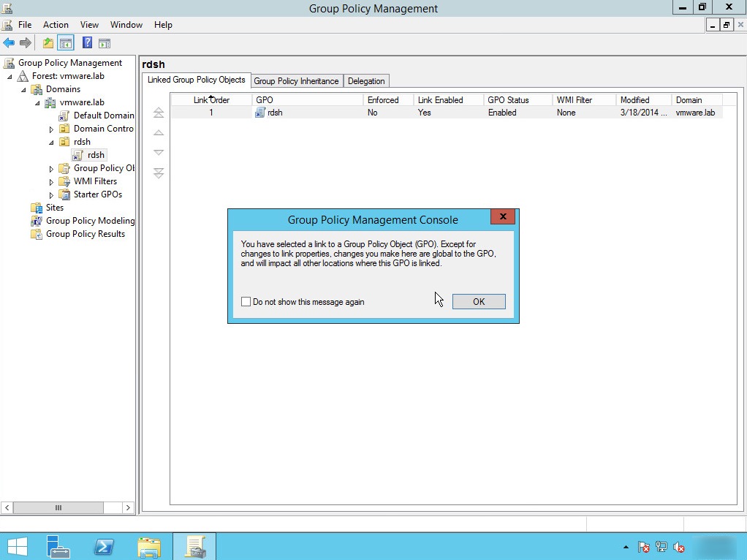747x560 pixels.
Task: Toggle the Show/Hide console tree icon
Action: coord(66,42)
